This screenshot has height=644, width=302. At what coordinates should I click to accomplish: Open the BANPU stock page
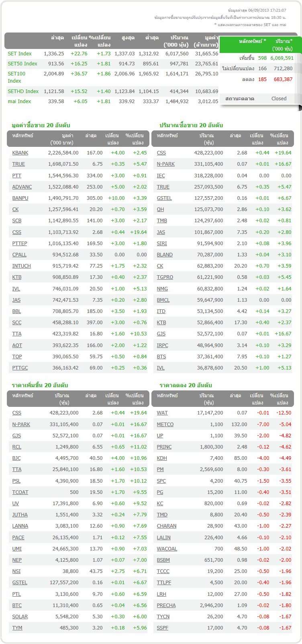pos(20,198)
